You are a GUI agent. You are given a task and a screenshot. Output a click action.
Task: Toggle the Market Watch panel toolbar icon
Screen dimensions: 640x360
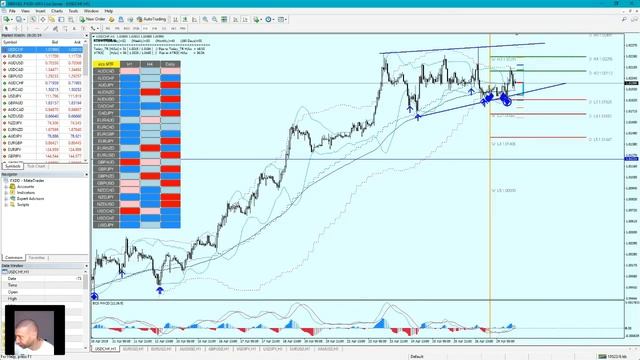tap(33, 19)
